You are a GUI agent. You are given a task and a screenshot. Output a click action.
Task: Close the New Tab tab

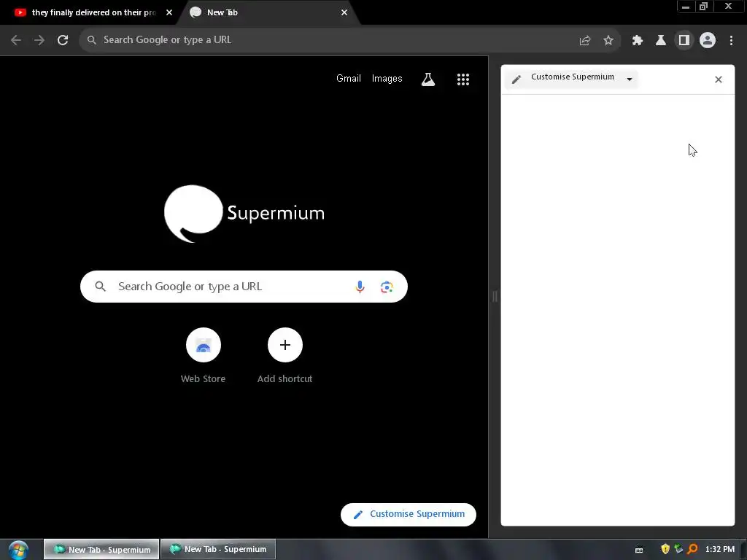pyautogui.click(x=344, y=12)
